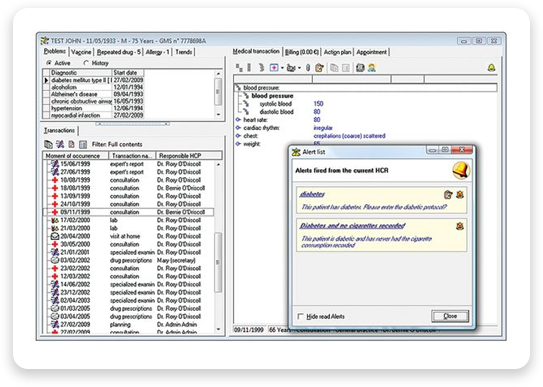Click the Diagnostic column header
The height and width of the screenshot is (387, 543).
[81, 73]
